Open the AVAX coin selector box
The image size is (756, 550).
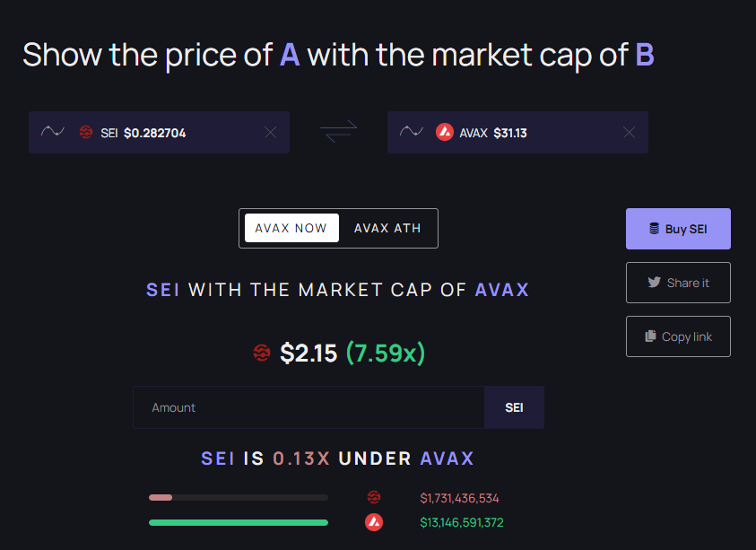pos(517,132)
